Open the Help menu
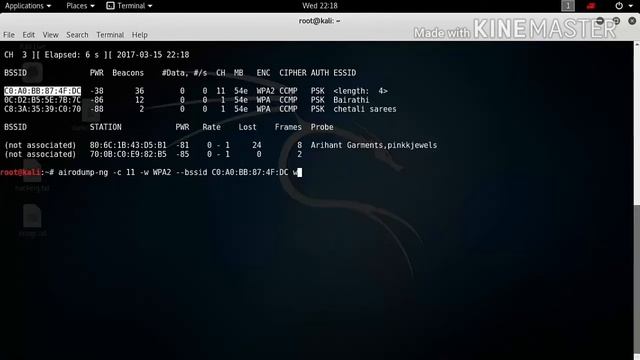The width and height of the screenshot is (640, 360). [139, 35]
